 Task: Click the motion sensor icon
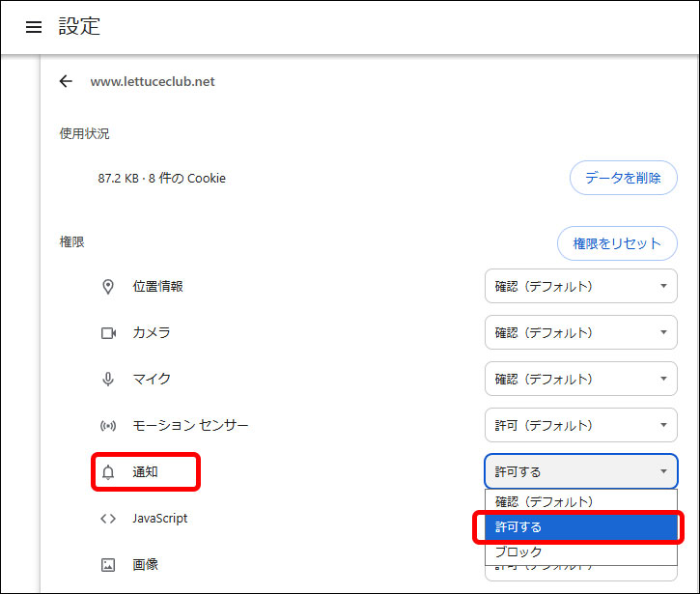pos(108,426)
